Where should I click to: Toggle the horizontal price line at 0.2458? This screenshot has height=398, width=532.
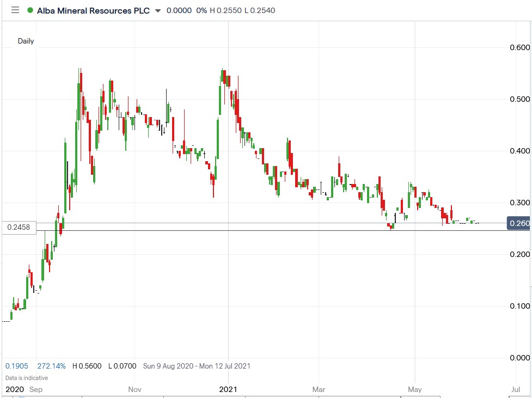272,230
